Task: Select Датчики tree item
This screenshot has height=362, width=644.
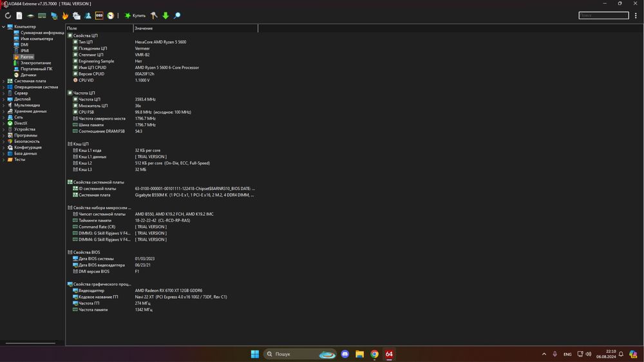Action: 28,75
